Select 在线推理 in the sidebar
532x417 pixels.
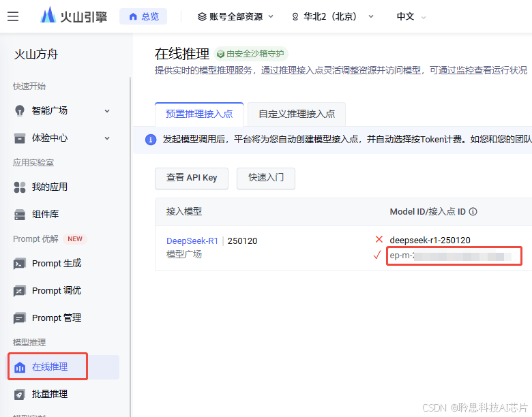click(63, 367)
